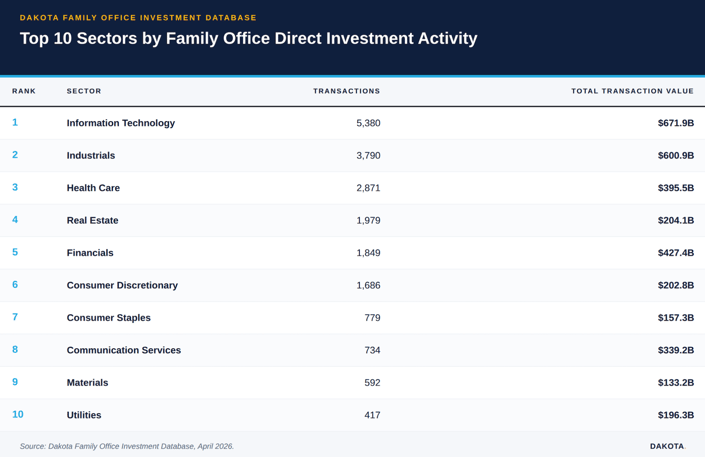Click the RANK column header
The height and width of the screenshot is (457, 705).
click(x=24, y=91)
